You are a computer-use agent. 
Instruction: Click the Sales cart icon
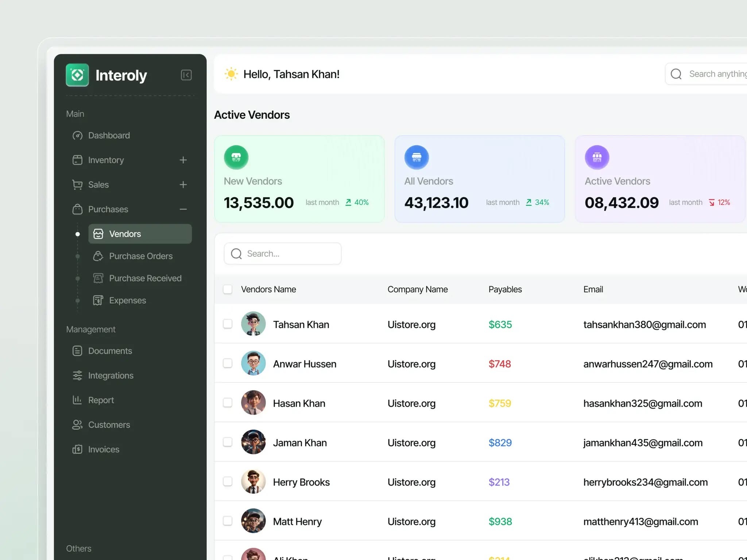click(77, 184)
